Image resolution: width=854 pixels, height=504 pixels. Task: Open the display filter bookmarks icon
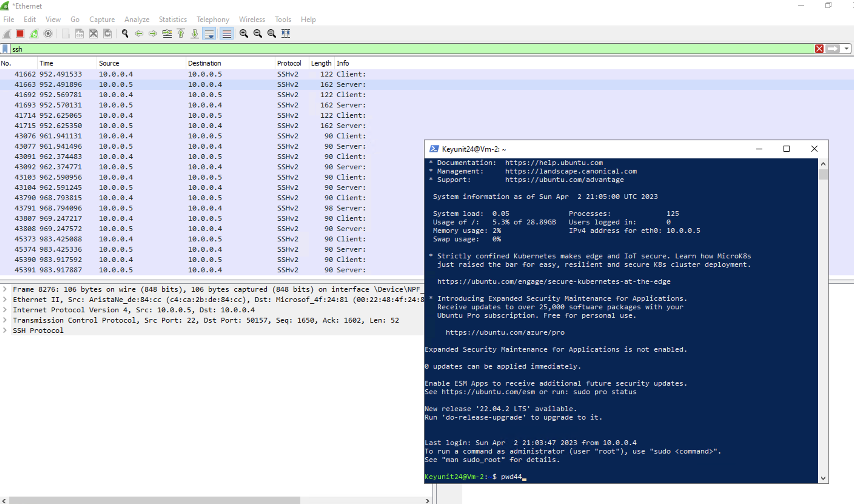coord(5,49)
